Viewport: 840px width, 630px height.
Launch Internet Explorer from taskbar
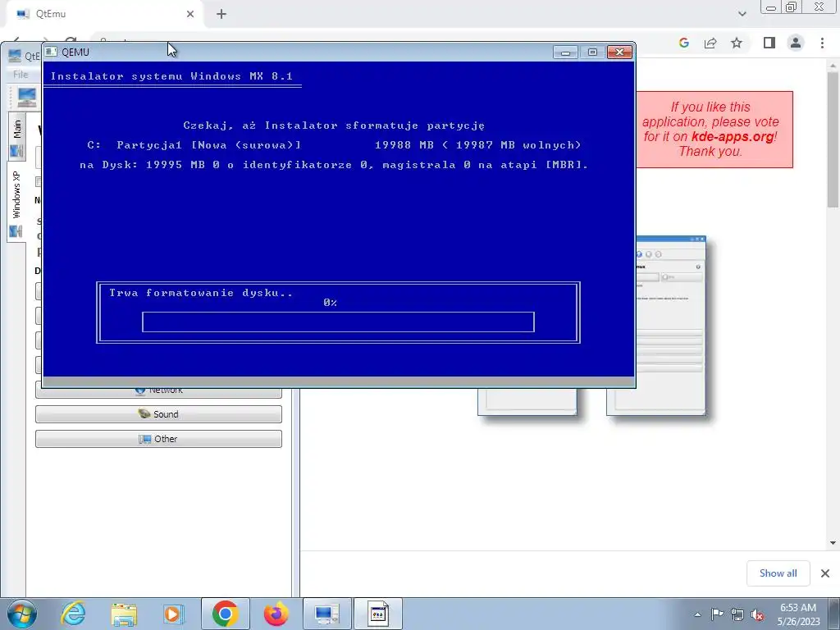coord(73,614)
